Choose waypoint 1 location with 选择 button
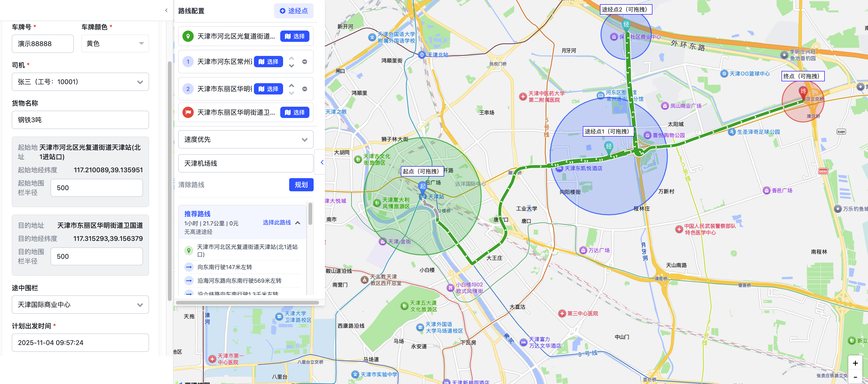The height and width of the screenshot is (384, 868). [268, 62]
